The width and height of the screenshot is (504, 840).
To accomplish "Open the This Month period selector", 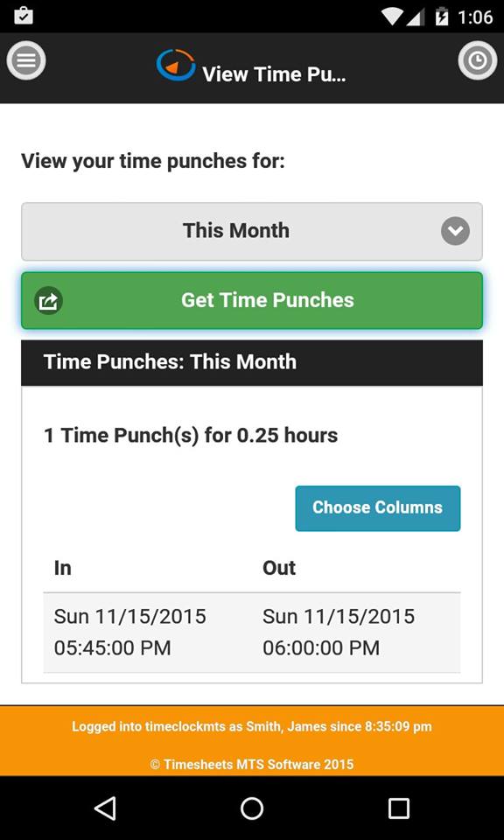I will point(252,231).
